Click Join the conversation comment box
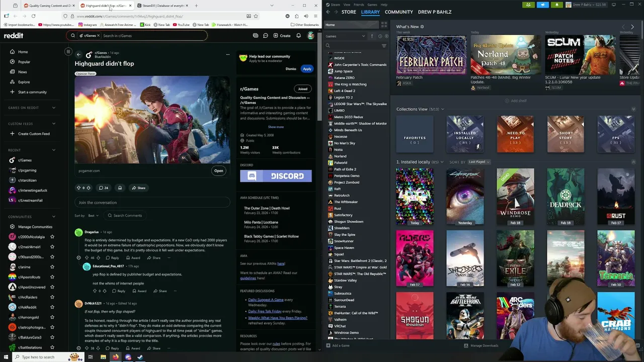 152,203
